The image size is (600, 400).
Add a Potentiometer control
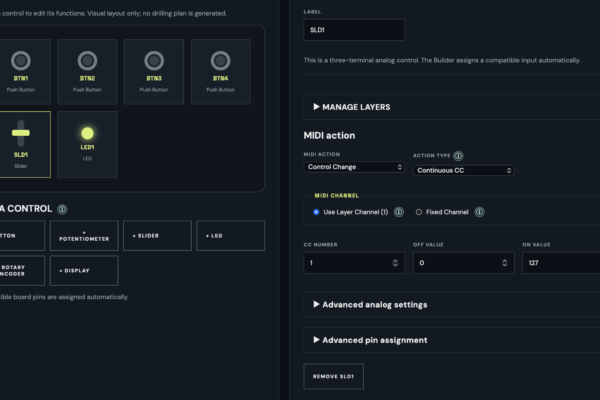point(84,236)
